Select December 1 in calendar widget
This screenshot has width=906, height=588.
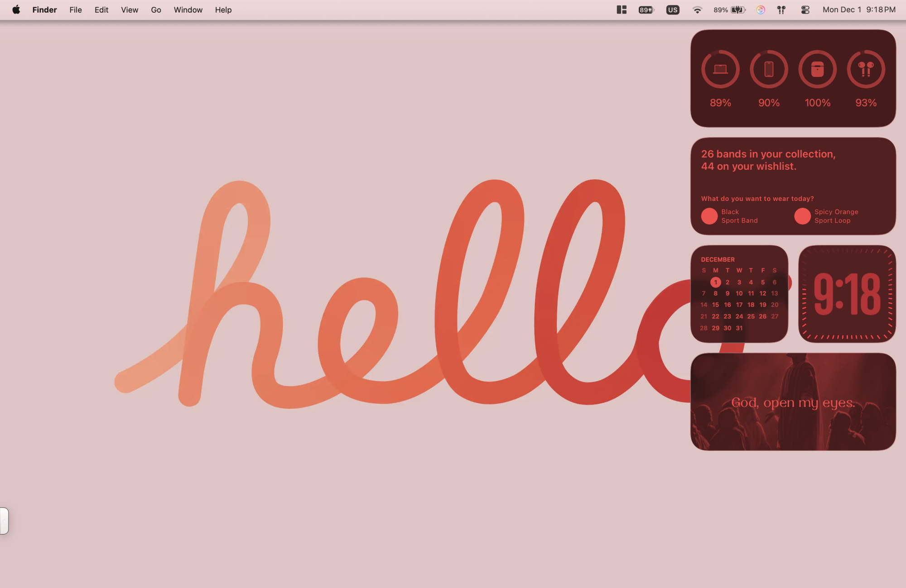click(x=715, y=282)
